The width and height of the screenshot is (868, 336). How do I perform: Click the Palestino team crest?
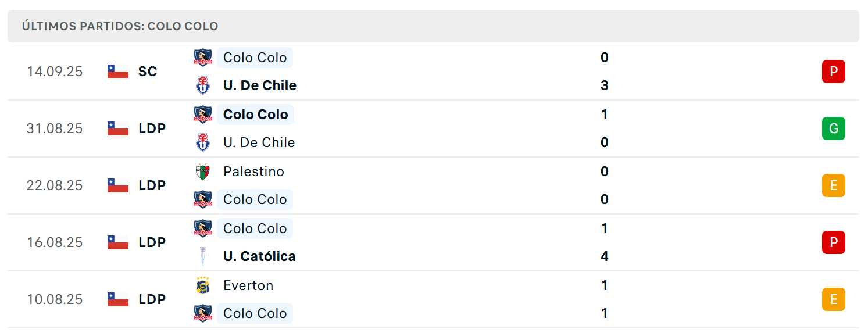(x=203, y=171)
